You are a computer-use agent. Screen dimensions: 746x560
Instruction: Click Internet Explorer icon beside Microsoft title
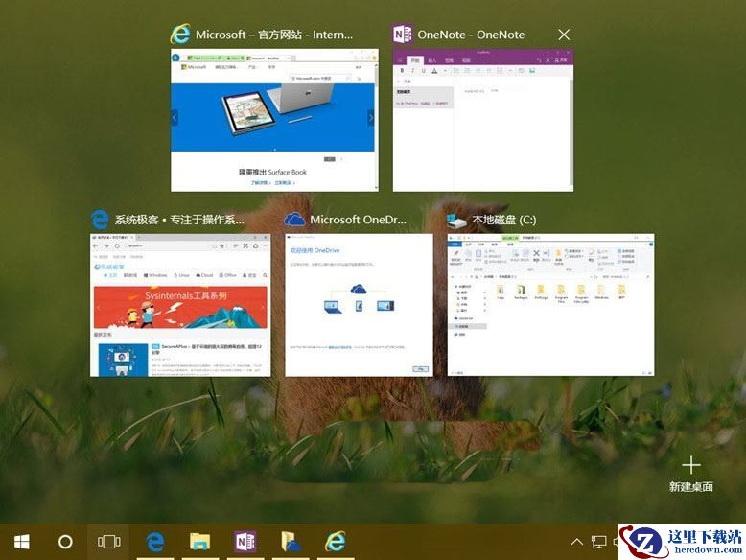[x=181, y=35]
